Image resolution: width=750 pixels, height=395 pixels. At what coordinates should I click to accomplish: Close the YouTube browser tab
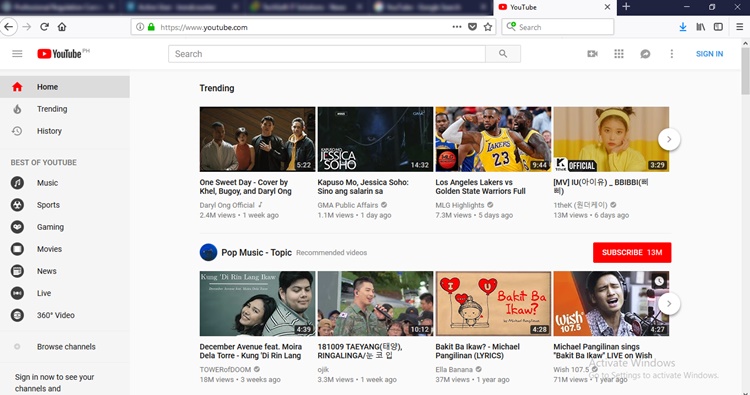tap(607, 7)
